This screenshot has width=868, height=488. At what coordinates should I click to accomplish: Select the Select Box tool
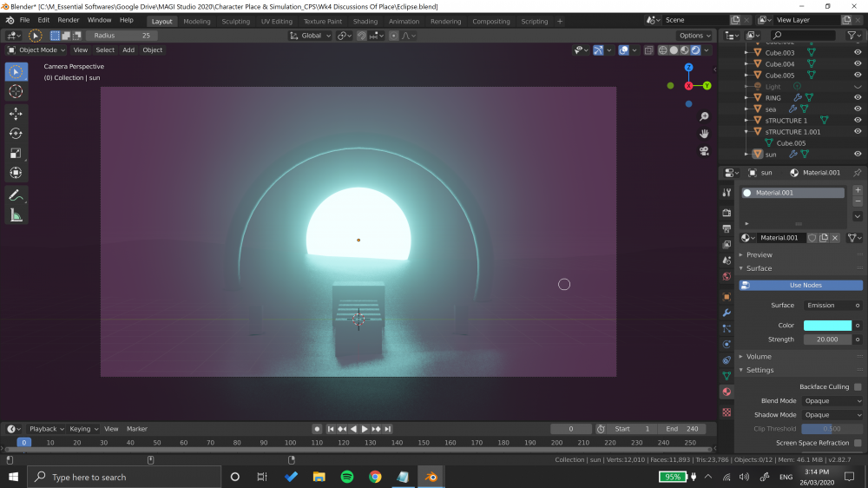tap(16, 71)
